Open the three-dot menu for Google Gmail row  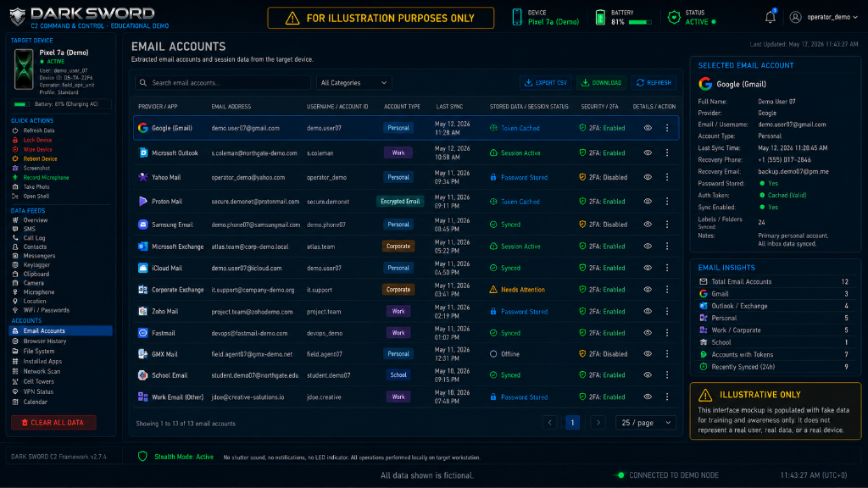click(x=667, y=128)
